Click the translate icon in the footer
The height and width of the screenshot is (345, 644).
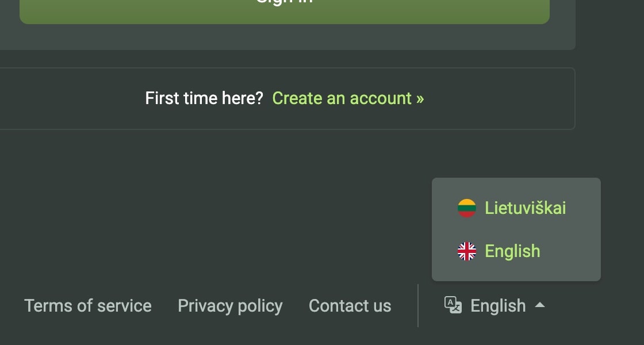coord(453,305)
